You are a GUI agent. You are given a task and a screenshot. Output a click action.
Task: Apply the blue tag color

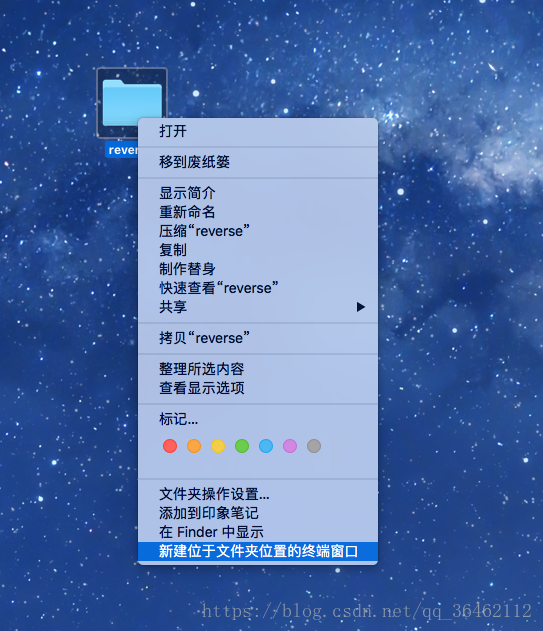(x=266, y=446)
